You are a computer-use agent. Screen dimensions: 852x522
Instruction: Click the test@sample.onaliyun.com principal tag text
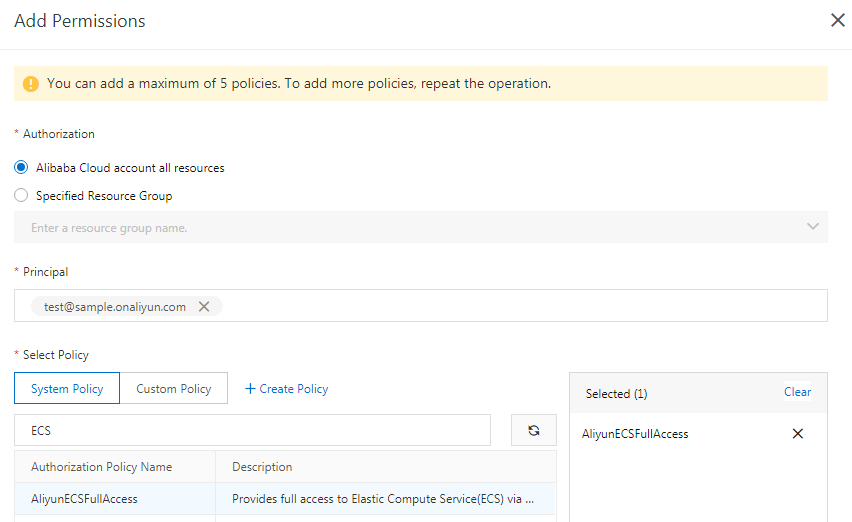pyautogui.click(x=115, y=307)
